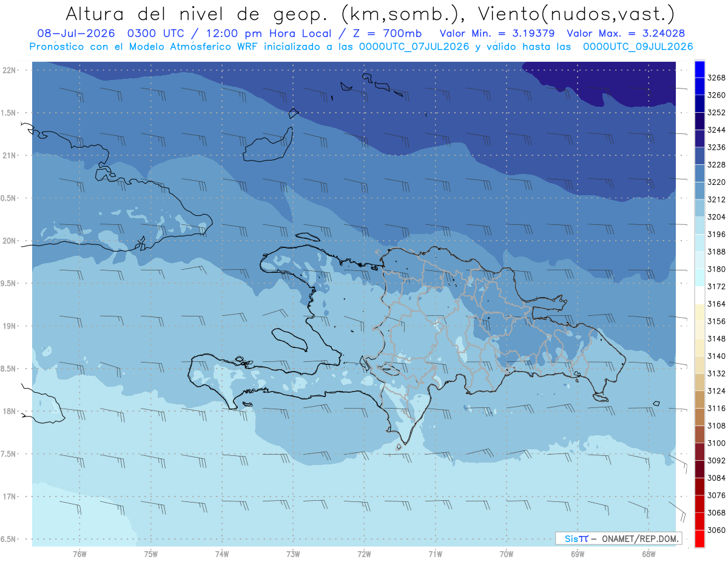Click the 3180 color scale label
This screenshot has width=728, height=562.
[716, 269]
